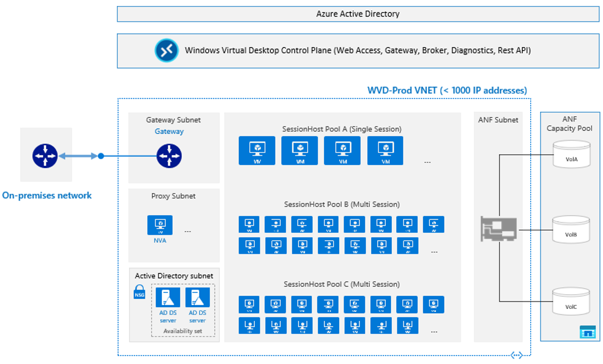Click the Active Directory subnet heading
This screenshot has height=364, width=603.
tap(174, 276)
